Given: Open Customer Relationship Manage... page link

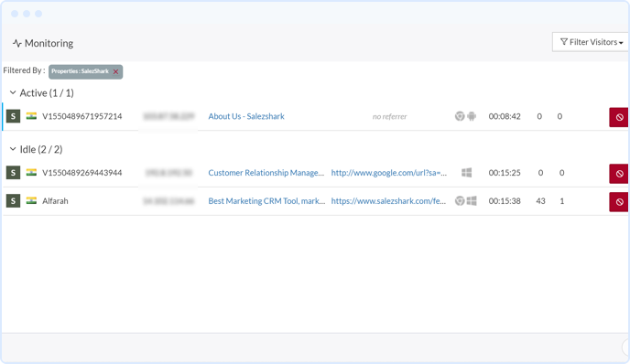Looking at the screenshot, I should pyautogui.click(x=266, y=173).
